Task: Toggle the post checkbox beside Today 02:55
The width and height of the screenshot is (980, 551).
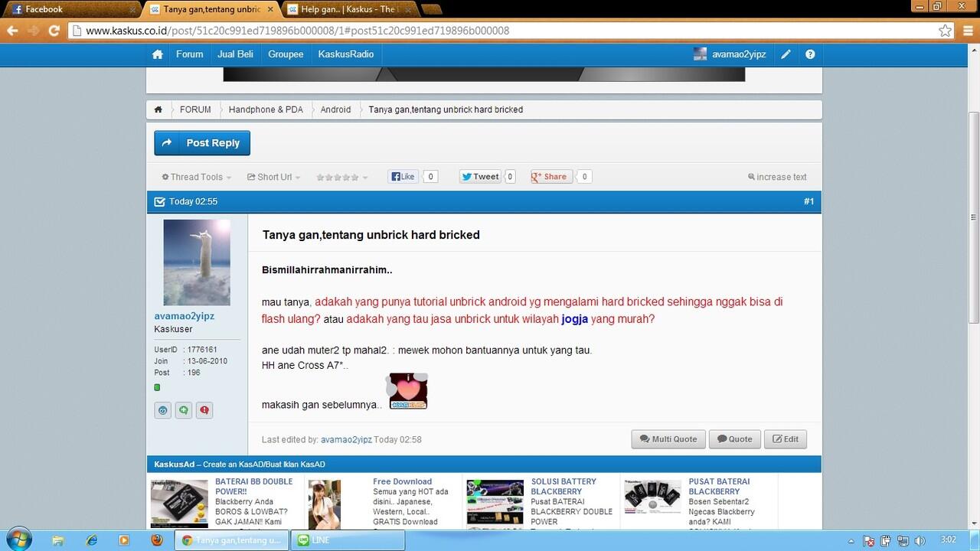Action: (x=159, y=202)
